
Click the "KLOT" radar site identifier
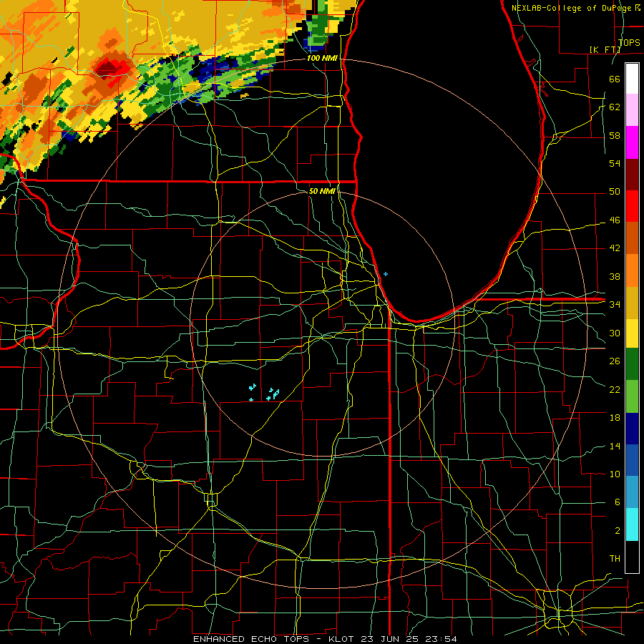[x=343, y=639]
